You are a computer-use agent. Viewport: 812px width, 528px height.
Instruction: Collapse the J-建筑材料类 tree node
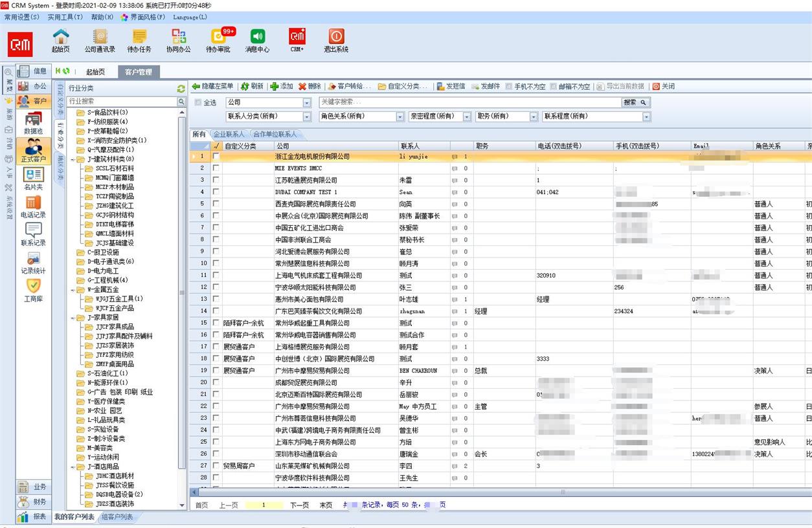(73, 159)
